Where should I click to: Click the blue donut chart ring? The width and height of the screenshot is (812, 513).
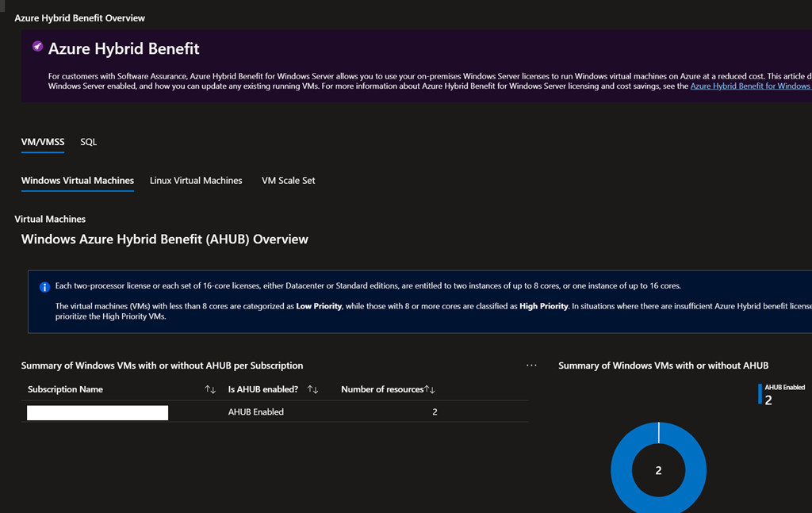pyautogui.click(x=622, y=469)
